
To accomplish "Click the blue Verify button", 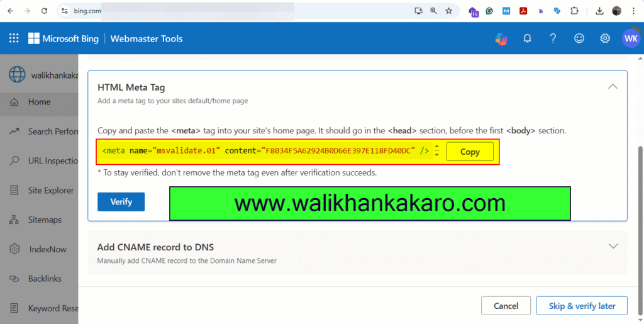I will click(x=121, y=201).
